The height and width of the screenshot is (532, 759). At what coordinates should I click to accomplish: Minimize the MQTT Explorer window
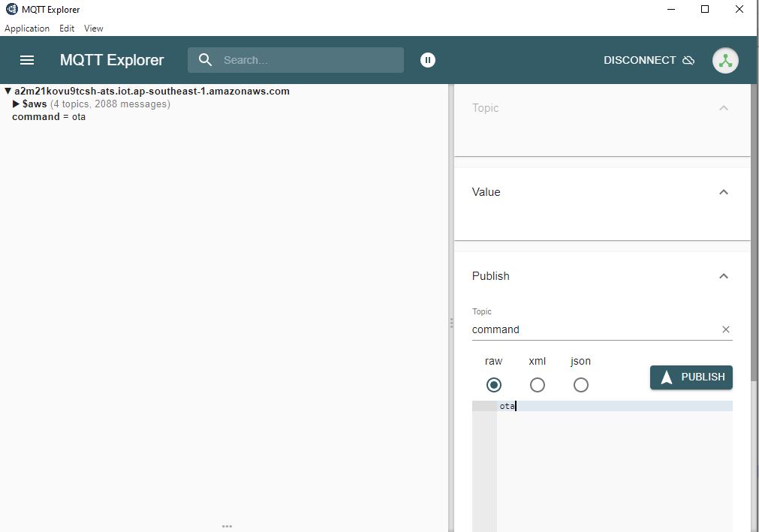671,9
